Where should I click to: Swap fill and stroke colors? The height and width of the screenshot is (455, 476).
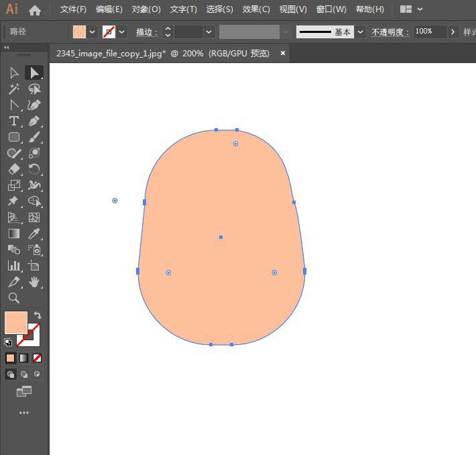click(38, 315)
